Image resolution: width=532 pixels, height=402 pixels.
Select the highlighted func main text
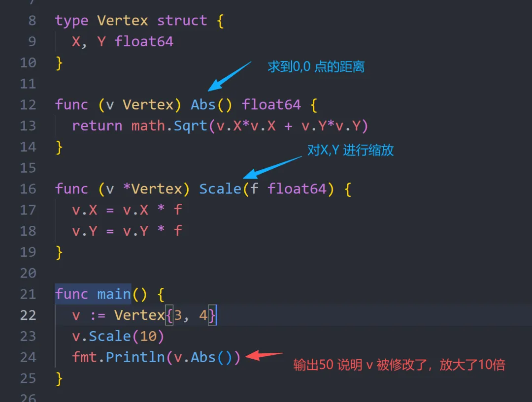tap(93, 294)
